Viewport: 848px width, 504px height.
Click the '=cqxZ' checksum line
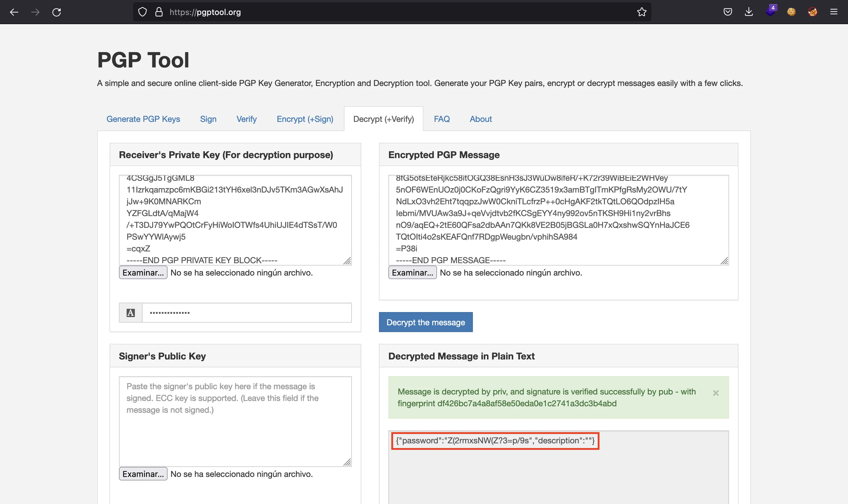[x=138, y=248]
